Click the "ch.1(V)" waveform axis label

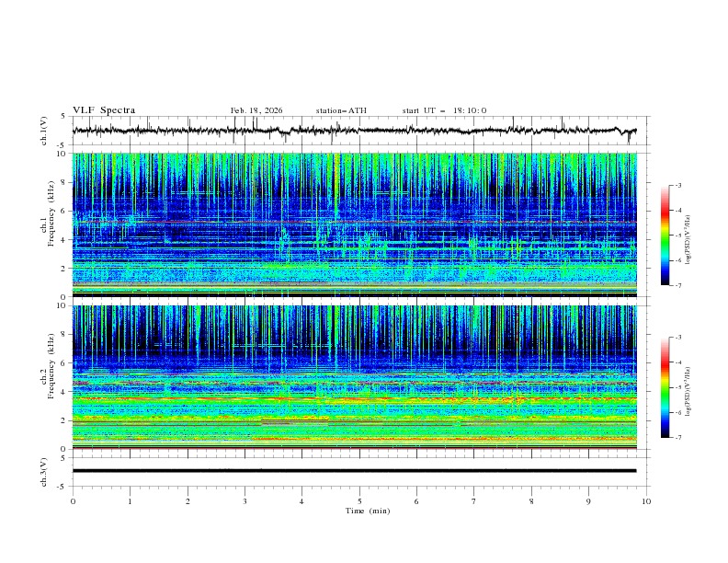[x=44, y=131]
